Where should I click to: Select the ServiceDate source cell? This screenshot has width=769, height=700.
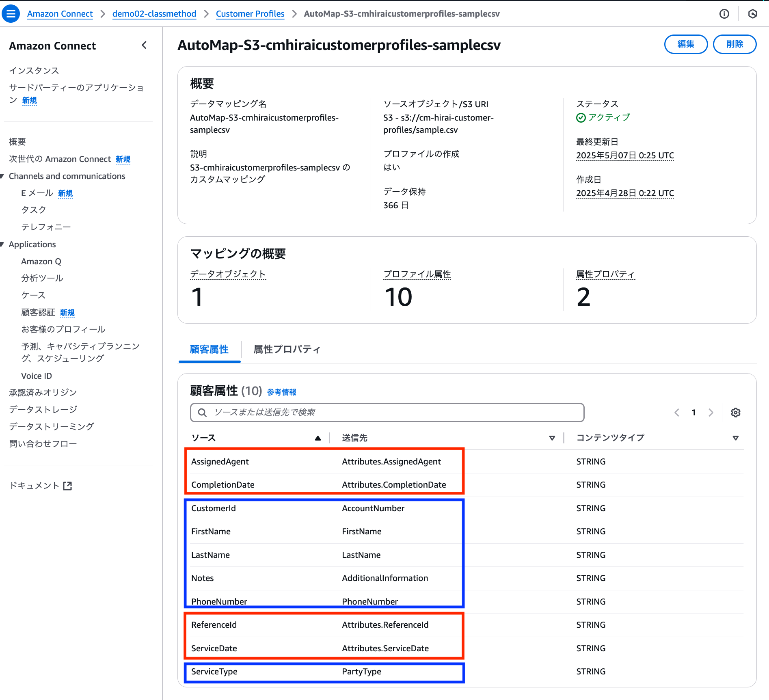tap(214, 648)
